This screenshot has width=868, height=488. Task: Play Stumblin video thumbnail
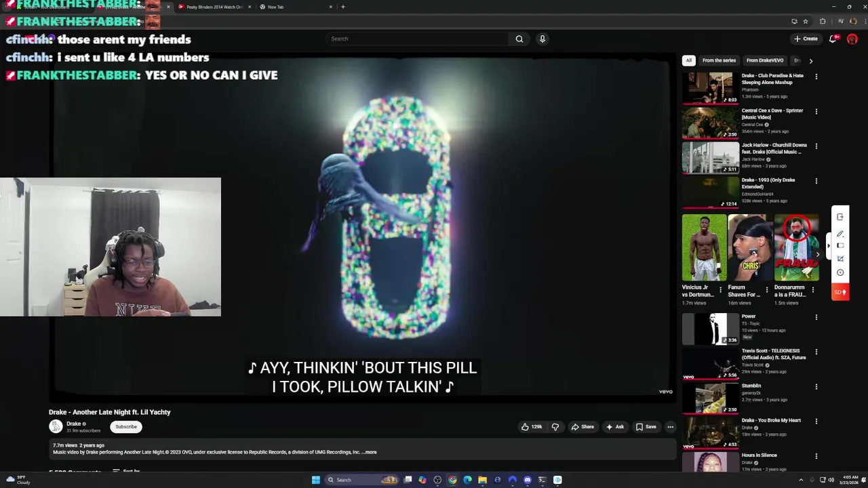(x=711, y=398)
